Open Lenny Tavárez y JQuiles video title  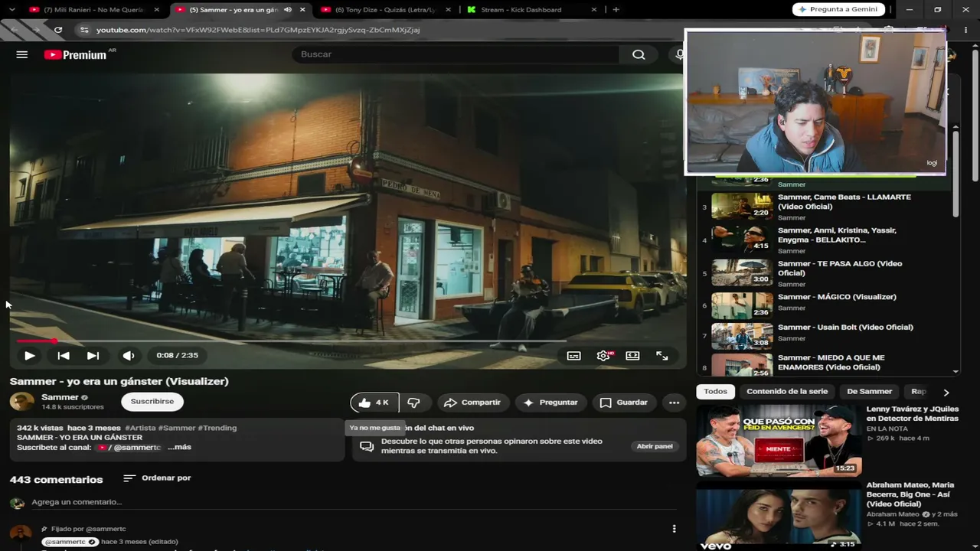click(x=912, y=414)
